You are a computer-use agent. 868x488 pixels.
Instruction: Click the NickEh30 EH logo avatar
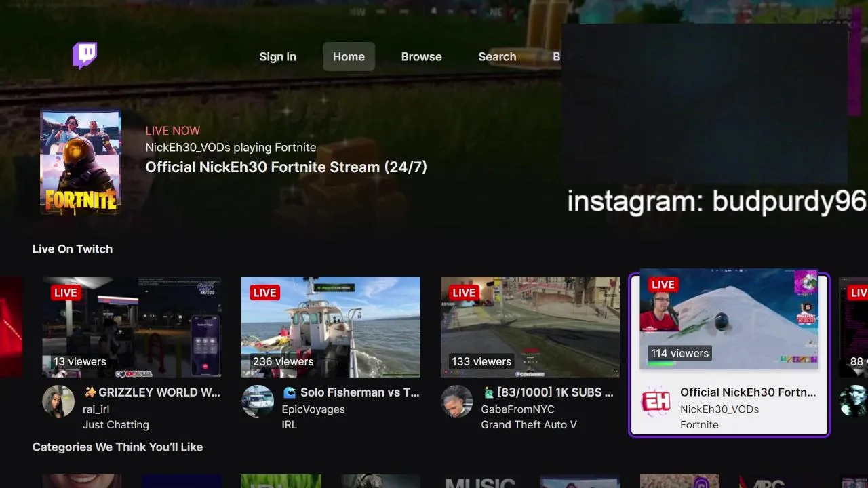coord(656,401)
